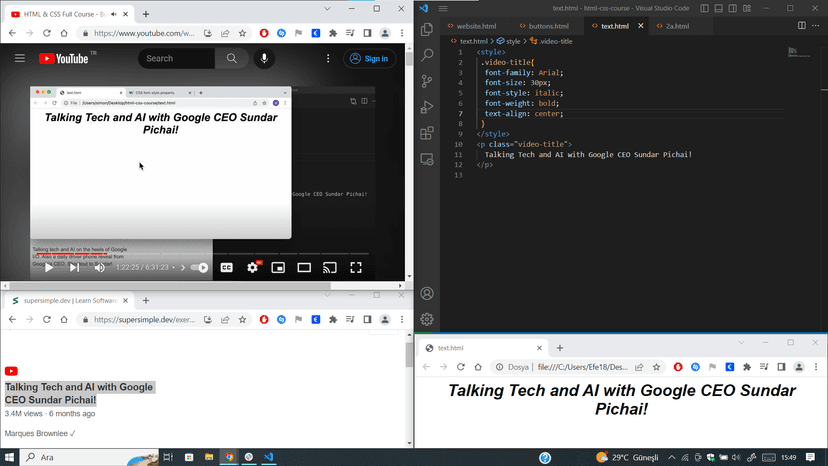The height and width of the screenshot is (466, 828).
Task: Toggle closed captions on the video
Action: 226,267
